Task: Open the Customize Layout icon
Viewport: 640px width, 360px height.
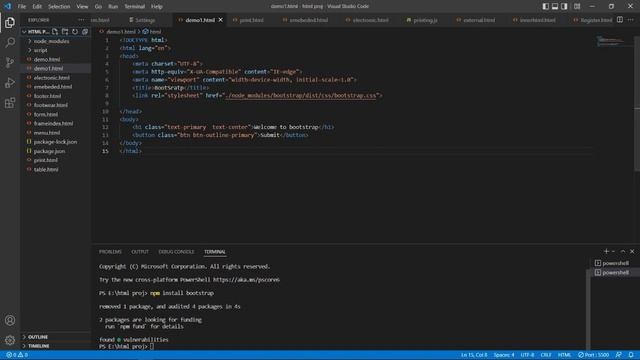Action: 577,6
